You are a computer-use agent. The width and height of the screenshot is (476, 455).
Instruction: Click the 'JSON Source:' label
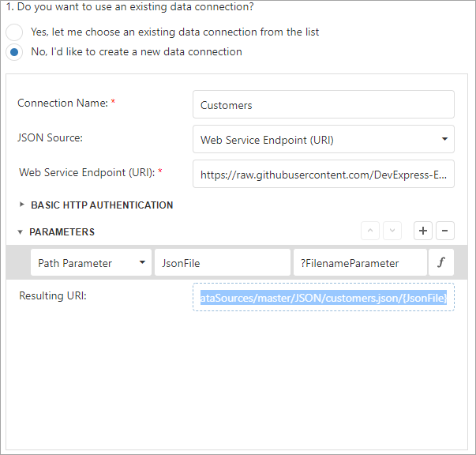[50, 137]
